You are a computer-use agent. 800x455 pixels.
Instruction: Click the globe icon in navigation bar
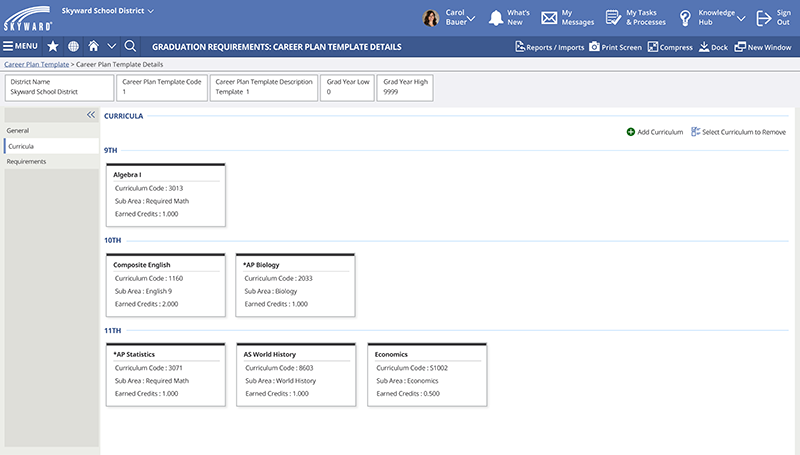(x=73, y=46)
